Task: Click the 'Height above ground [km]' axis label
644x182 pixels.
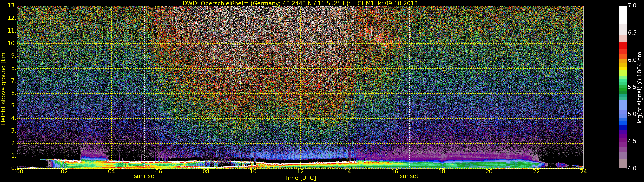Action: coord(3,88)
